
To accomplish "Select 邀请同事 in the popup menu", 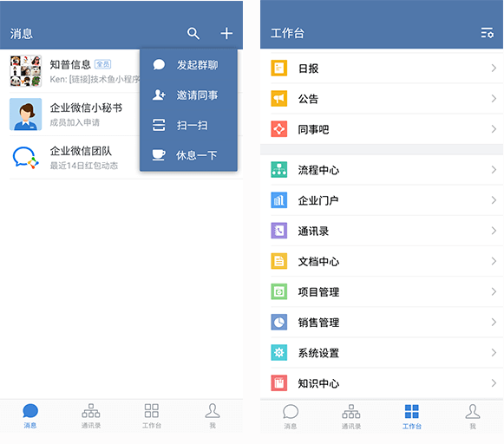I will [x=188, y=95].
